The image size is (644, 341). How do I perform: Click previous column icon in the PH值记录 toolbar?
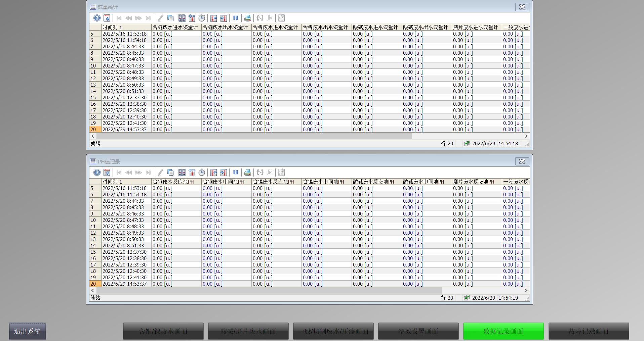tap(214, 173)
